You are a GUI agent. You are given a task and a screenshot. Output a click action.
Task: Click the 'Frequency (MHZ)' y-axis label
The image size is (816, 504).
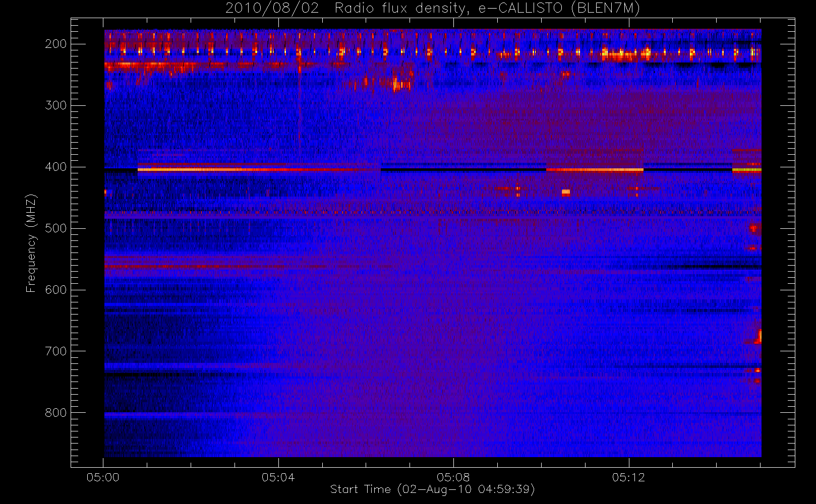click(31, 243)
